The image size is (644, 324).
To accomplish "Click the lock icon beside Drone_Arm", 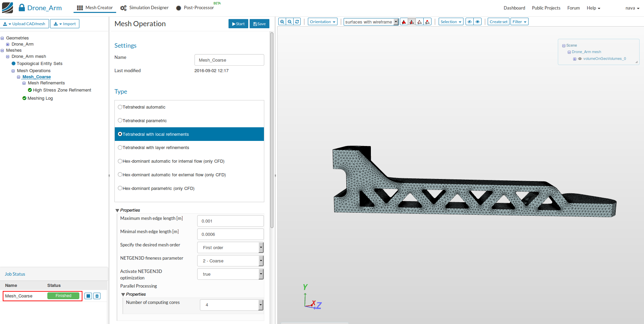I will tap(22, 7).
